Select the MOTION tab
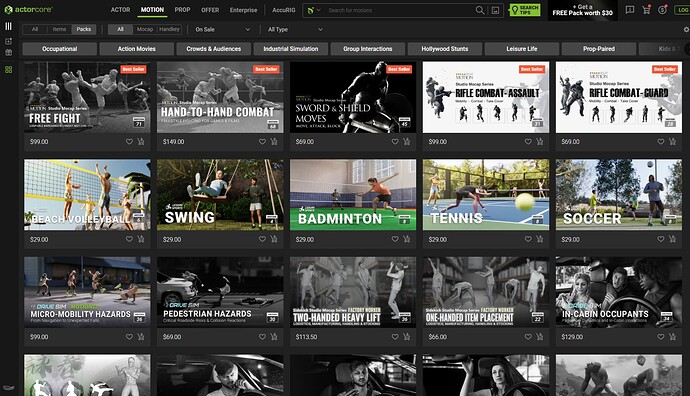The height and width of the screenshot is (396, 690). 152,10
